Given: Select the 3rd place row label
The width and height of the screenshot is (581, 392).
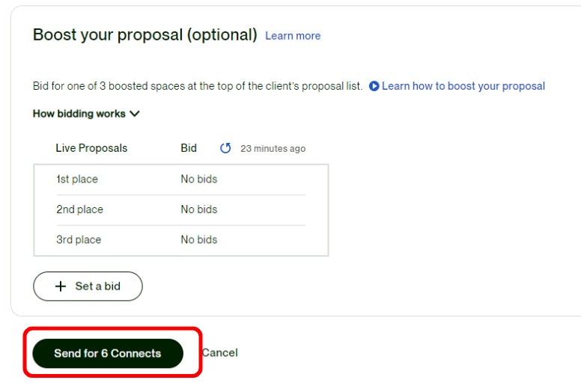Looking at the screenshot, I should pyautogui.click(x=79, y=240).
